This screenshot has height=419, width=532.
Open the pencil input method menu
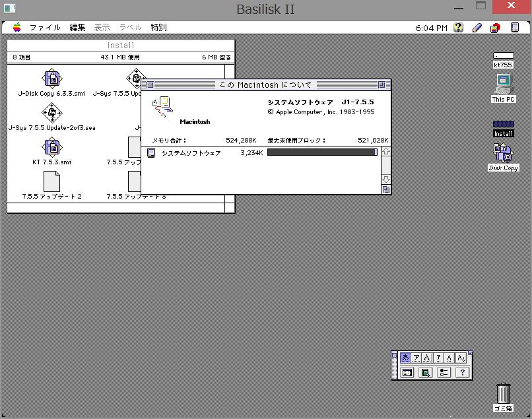477,28
